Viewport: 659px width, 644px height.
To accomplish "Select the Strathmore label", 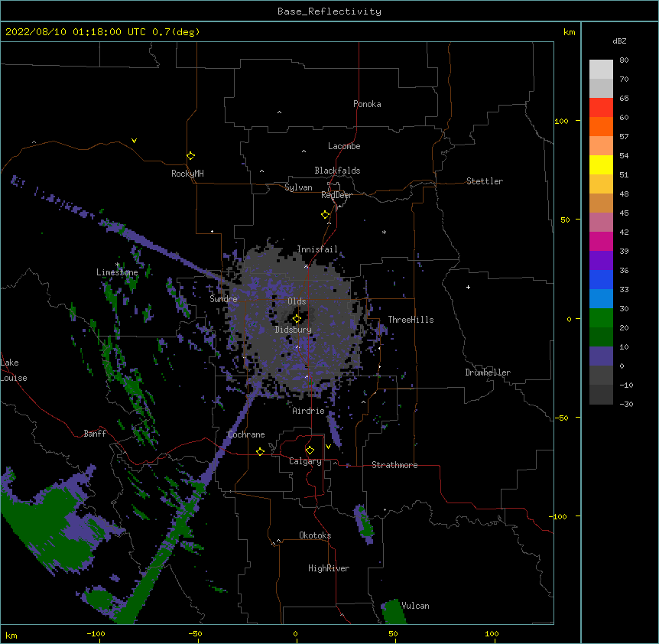I will 394,465.
